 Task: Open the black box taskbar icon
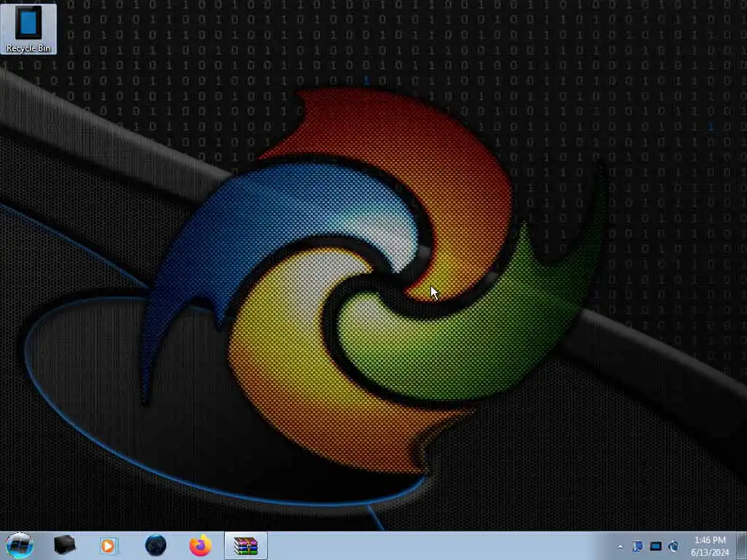point(65,545)
